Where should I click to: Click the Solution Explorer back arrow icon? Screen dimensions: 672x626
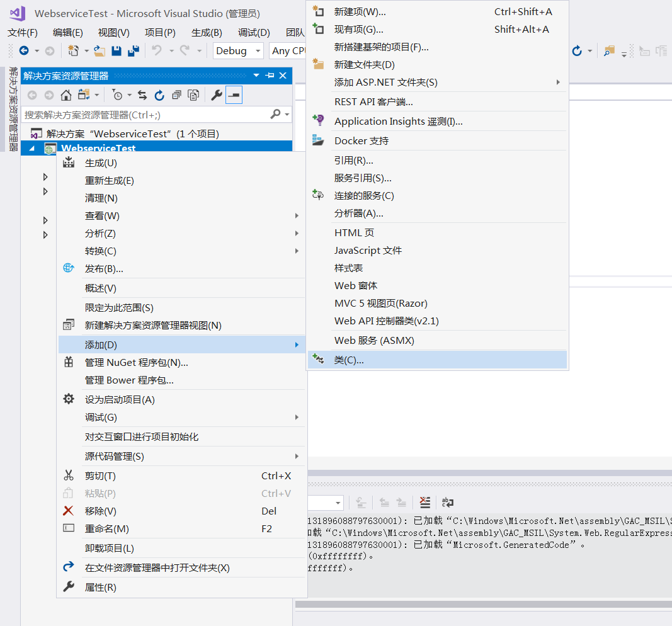click(x=32, y=95)
